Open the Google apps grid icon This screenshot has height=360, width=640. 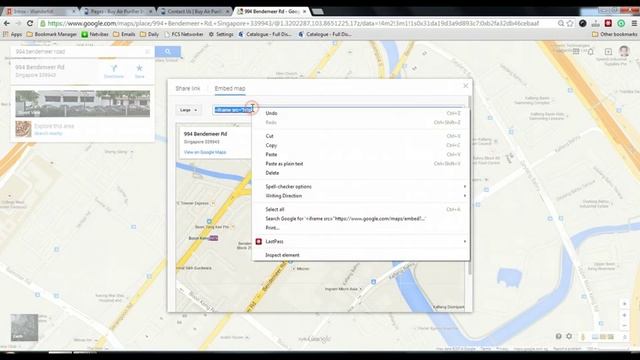tap(576, 51)
